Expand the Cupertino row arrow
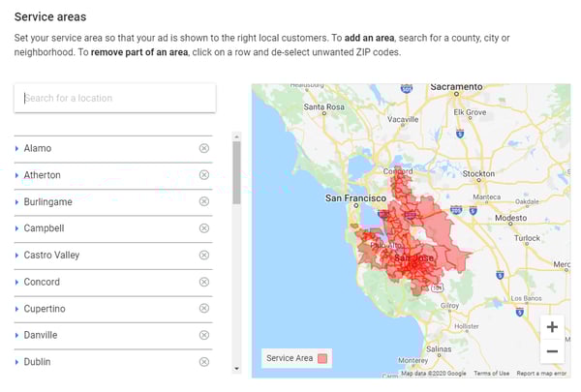Viewport: 581px width, 392px height. pyautogui.click(x=16, y=309)
